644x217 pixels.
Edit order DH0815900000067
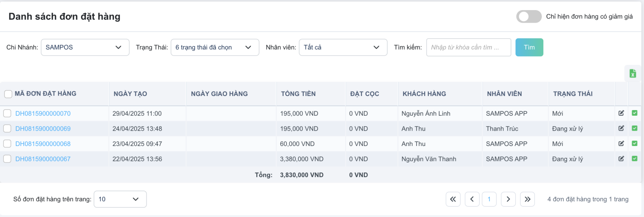tap(621, 159)
